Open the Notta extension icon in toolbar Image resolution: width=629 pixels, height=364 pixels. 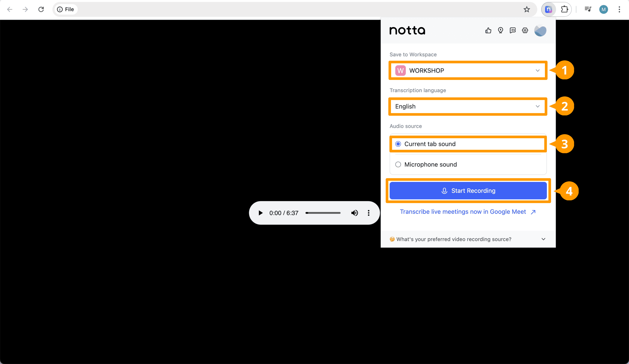coord(548,9)
